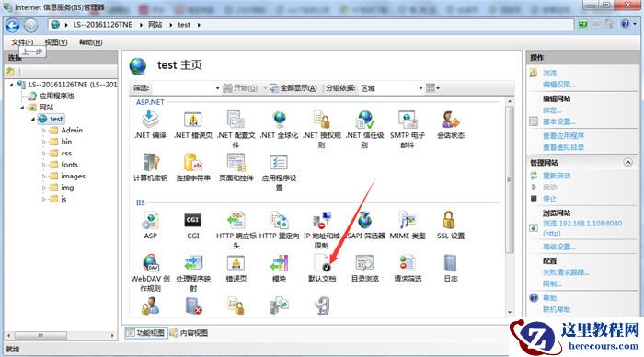The height and width of the screenshot is (357, 644).
Task: Click the 查看应用程序 link
Action: tap(563, 135)
